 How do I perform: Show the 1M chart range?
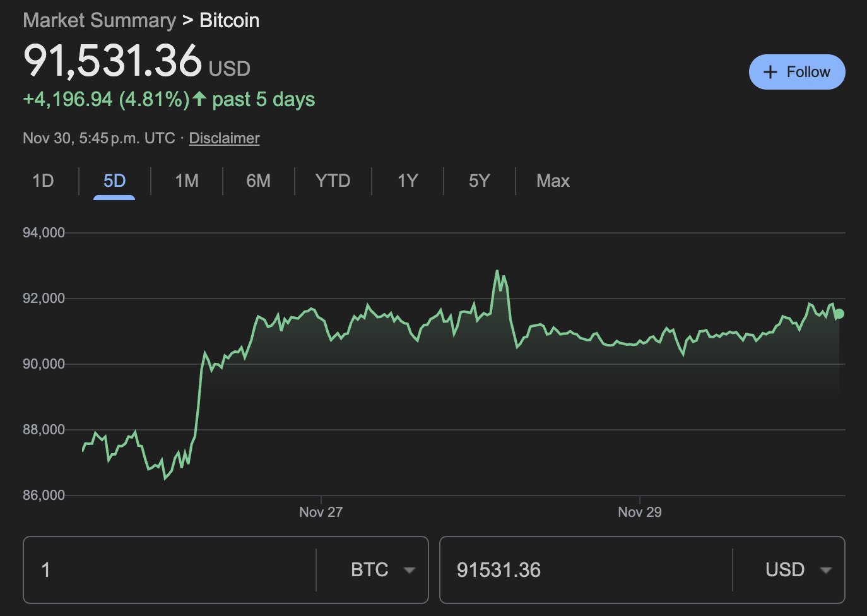187,181
